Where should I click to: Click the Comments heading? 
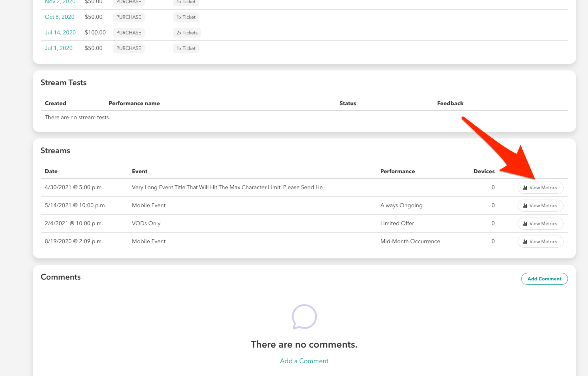click(61, 277)
